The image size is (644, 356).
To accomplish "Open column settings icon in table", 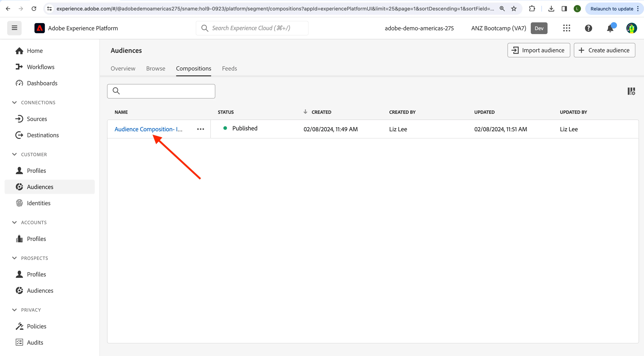I will click(x=631, y=91).
